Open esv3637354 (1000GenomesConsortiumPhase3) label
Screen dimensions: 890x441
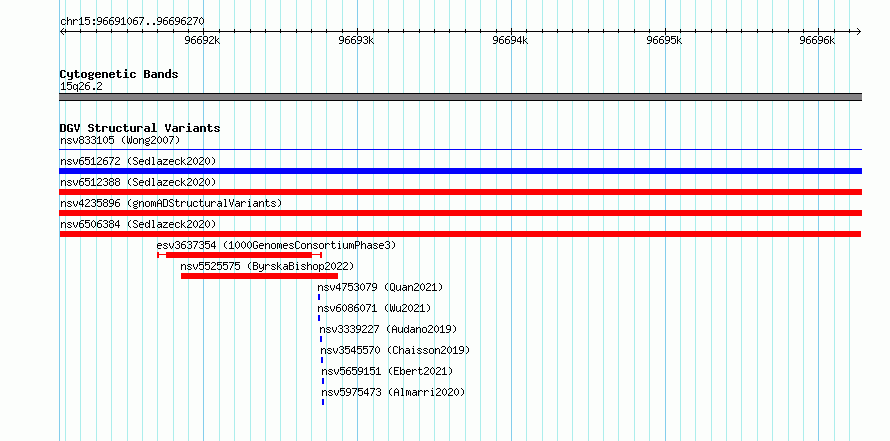pyautogui.click(x=276, y=245)
